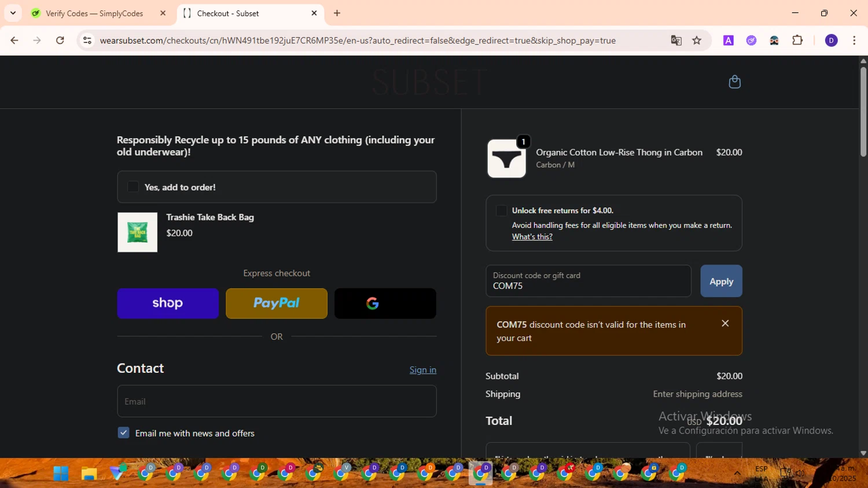Click the 'Enter shipping address' text

coord(697,394)
